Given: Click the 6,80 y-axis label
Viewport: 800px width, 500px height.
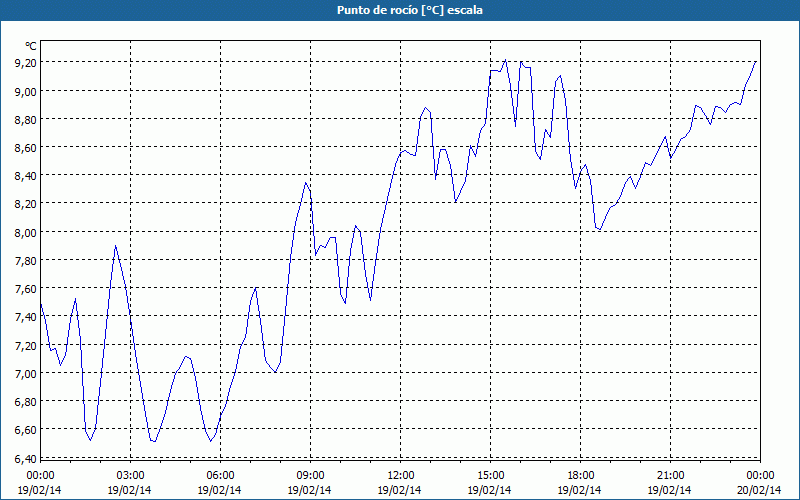Looking at the screenshot, I should [26, 401].
